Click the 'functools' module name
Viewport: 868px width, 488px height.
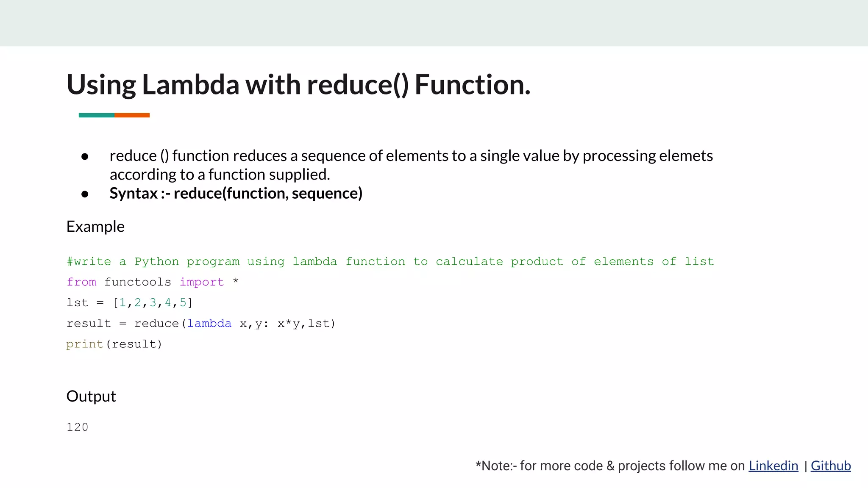click(x=138, y=282)
